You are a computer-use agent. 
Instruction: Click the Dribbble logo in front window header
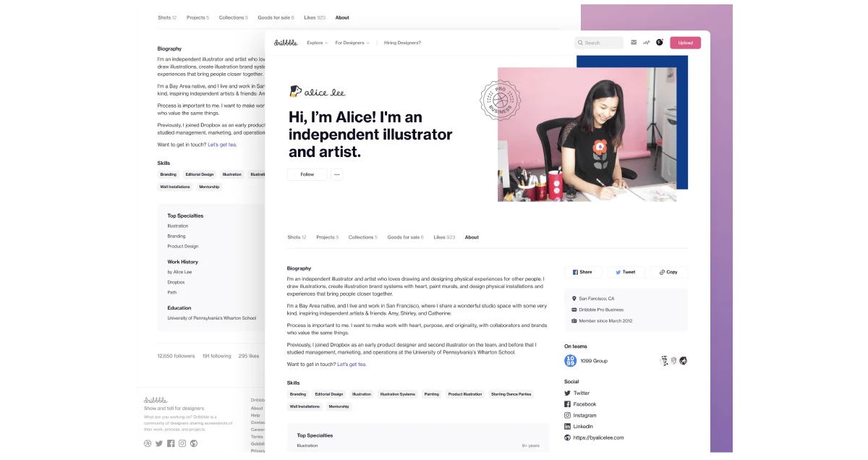click(x=285, y=43)
